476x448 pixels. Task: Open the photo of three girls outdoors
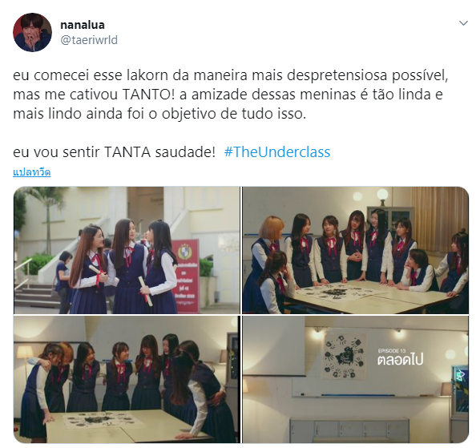click(127, 250)
